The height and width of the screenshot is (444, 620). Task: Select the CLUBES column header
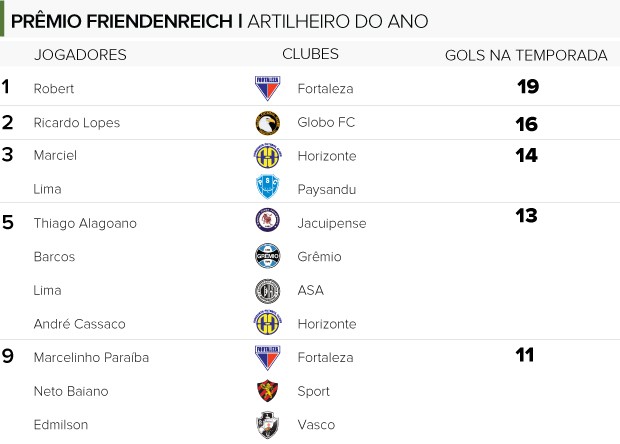click(x=310, y=54)
